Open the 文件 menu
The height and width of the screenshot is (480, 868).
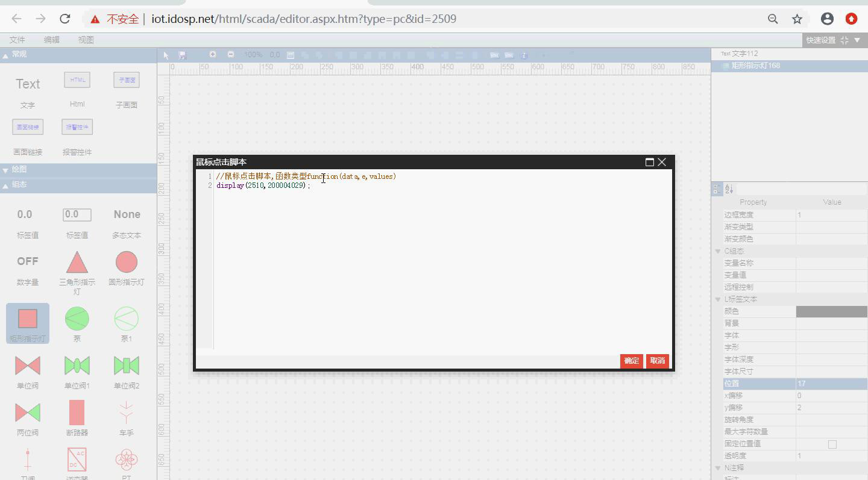(17, 40)
